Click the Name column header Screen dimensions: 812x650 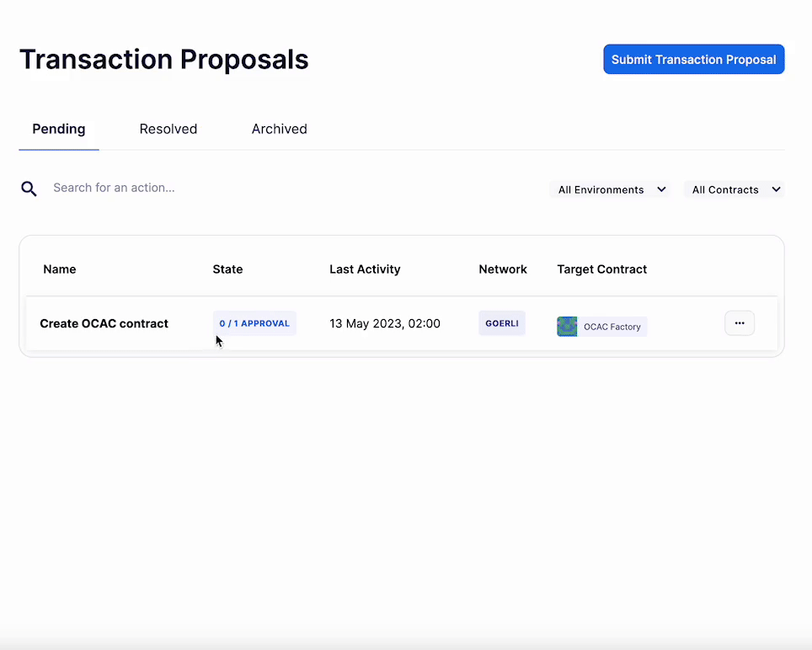(59, 269)
